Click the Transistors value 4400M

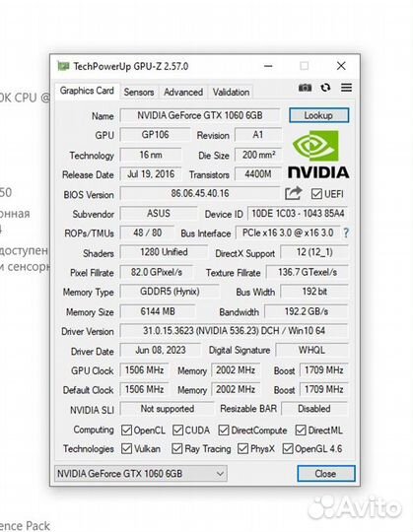pos(258,174)
